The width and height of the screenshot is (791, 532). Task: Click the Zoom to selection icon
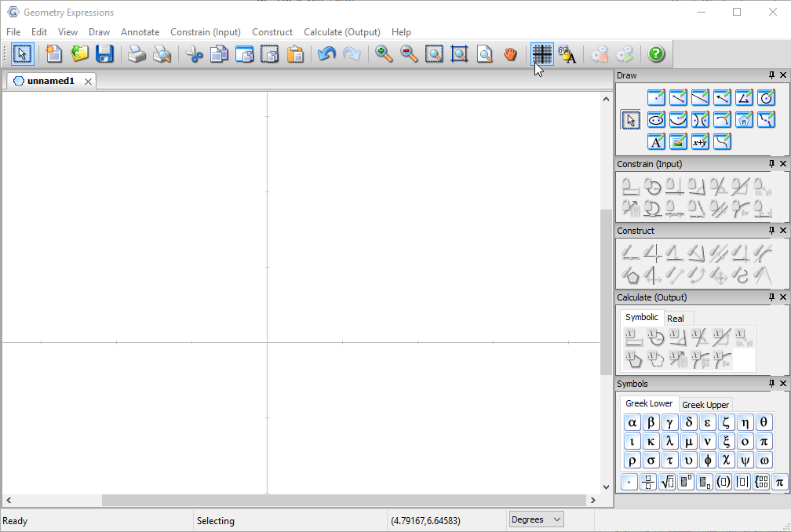pyautogui.click(x=435, y=54)
